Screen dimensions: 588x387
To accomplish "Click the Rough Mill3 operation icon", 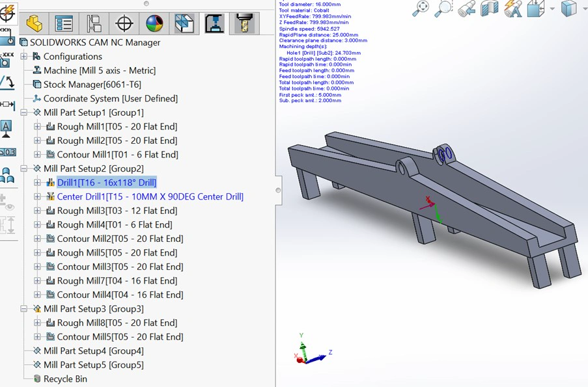I will click(x=50, y=211).
